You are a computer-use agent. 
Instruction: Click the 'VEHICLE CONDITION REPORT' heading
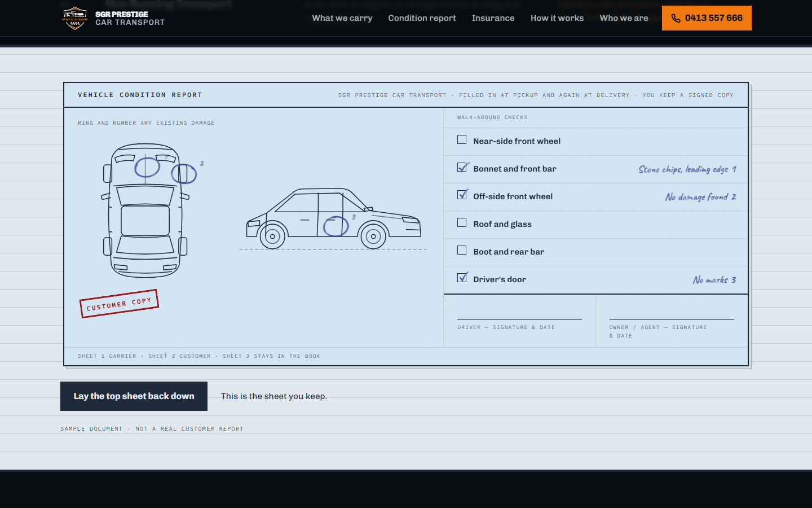pyautogui.click(x=140, y=95)
